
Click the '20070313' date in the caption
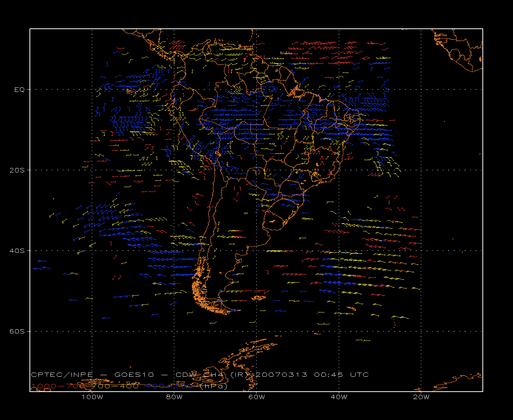pos(281,374)
